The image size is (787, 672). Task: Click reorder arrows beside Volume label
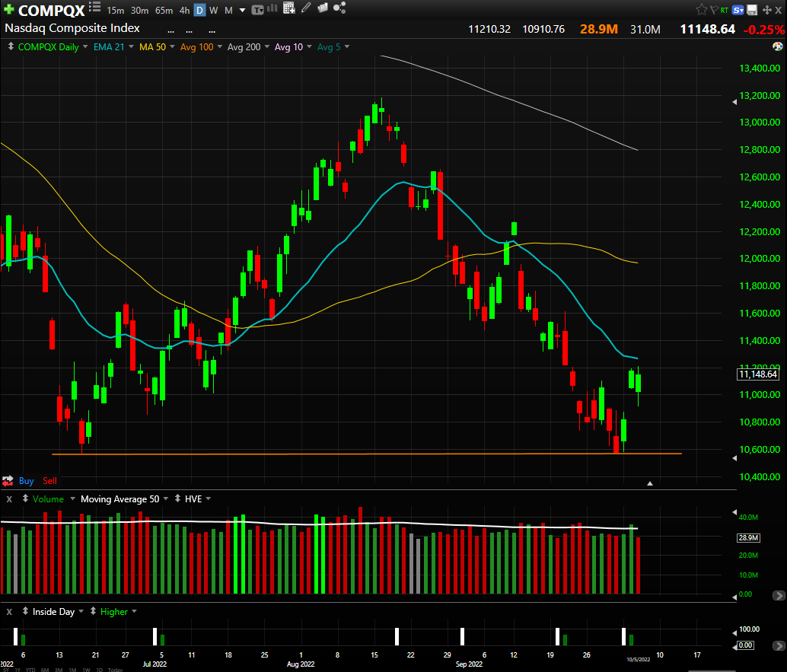pyautogui.click(x=25, y=498)
